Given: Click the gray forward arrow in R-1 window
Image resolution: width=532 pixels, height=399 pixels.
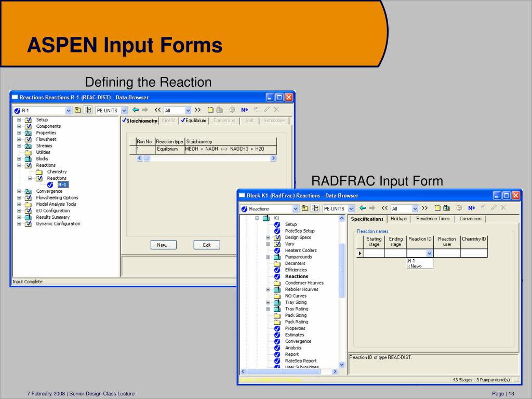Looking at the screenshot, I should (x=145, y=110).
